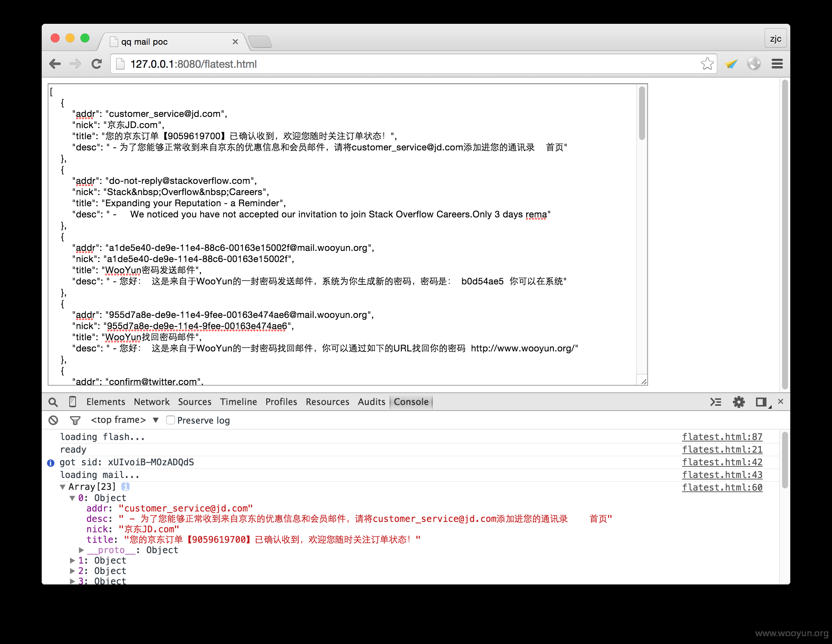The width and height of the screenshot is (832, 644).
Task: Expand the 2: Object entry
Action: (x=72, y=571)
